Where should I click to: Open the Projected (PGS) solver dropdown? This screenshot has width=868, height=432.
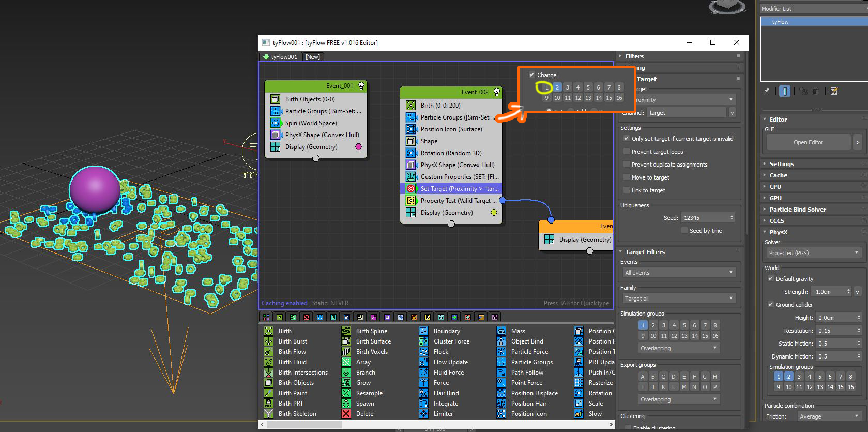click(814, 253)
